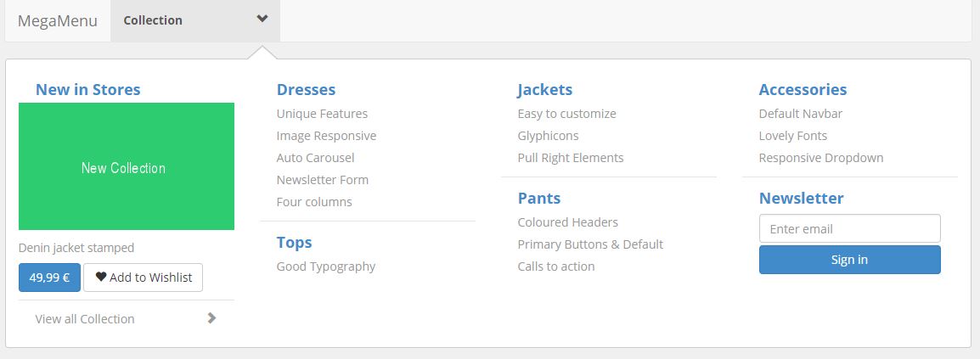The width and height of the screenshot is (980, 359).
Task: Open the Image Responsive link
Action: point(326,136)
